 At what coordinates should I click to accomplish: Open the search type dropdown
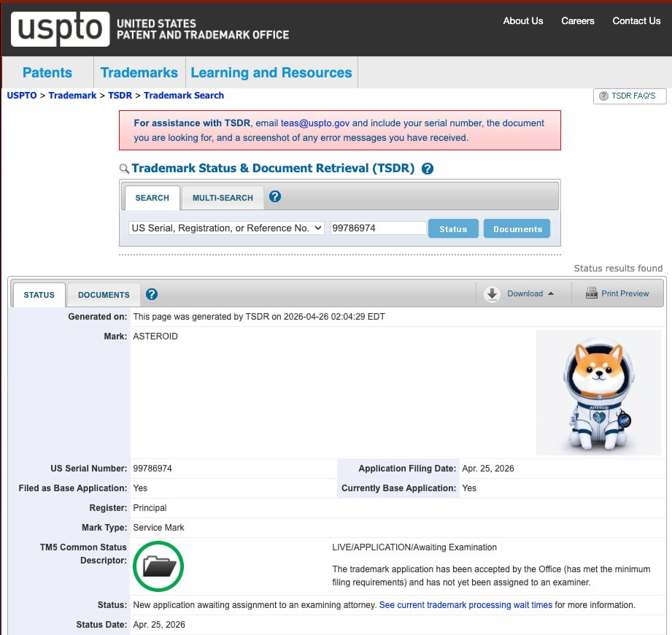coord(226,228)
